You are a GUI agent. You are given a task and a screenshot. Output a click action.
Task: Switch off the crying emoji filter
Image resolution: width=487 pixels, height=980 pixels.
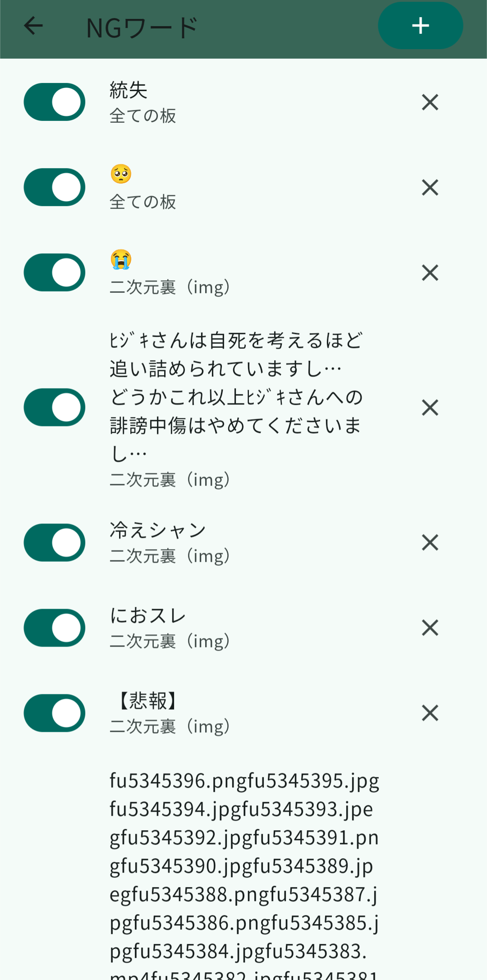tap(55, 273)
